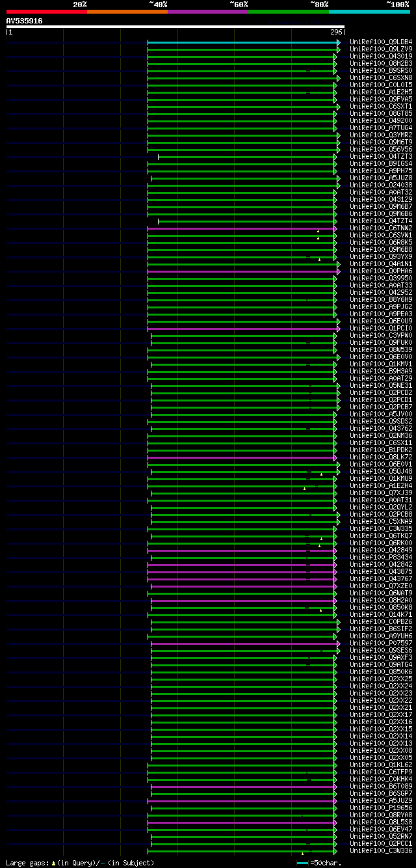This screenshot has height=868, width=416.
Task: Select hit label UniRef100_Q93YX9
Action: (x=381, y=257)
